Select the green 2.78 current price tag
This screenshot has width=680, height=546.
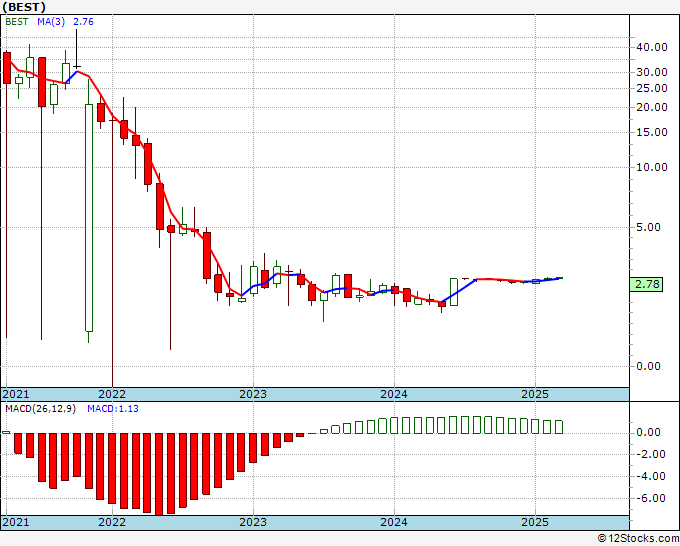[x=647, y=284]
